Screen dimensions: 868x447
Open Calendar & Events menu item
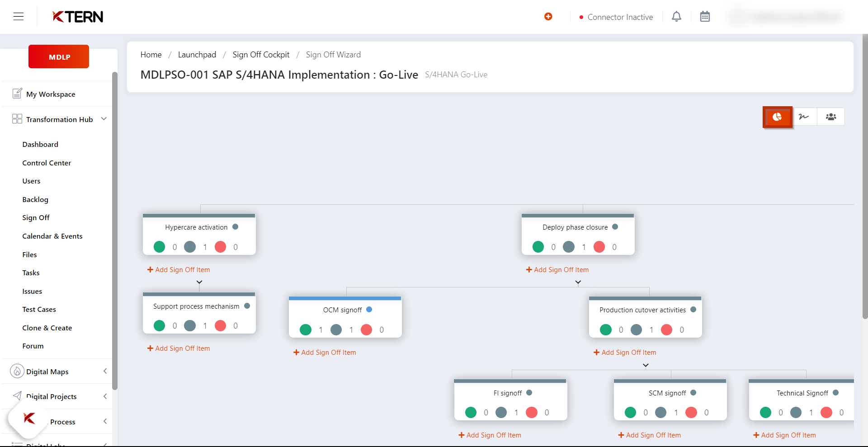pos(52,236)
